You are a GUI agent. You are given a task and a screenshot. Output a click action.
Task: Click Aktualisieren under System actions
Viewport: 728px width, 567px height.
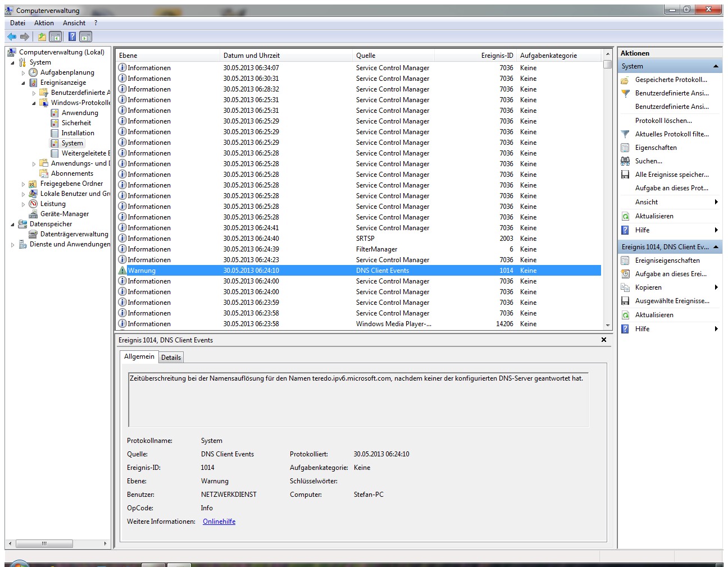pyautogui.click(x=654, y=216)
